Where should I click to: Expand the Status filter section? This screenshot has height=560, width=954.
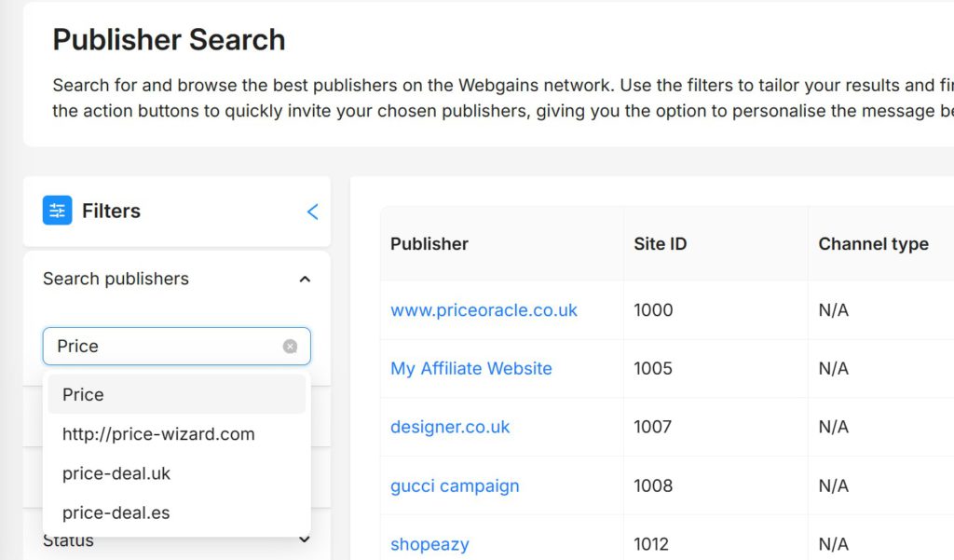point(305,540)
